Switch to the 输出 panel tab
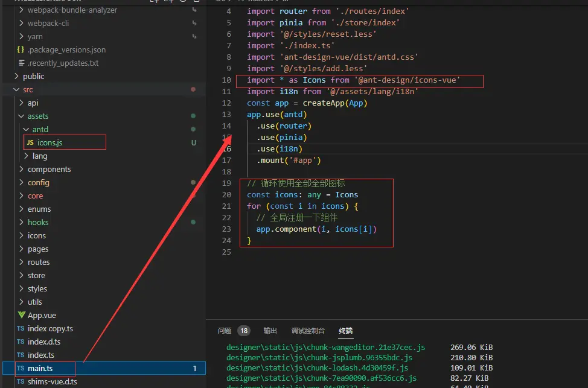The width and height of the screenshot is (588, 388). coord(270,331)
